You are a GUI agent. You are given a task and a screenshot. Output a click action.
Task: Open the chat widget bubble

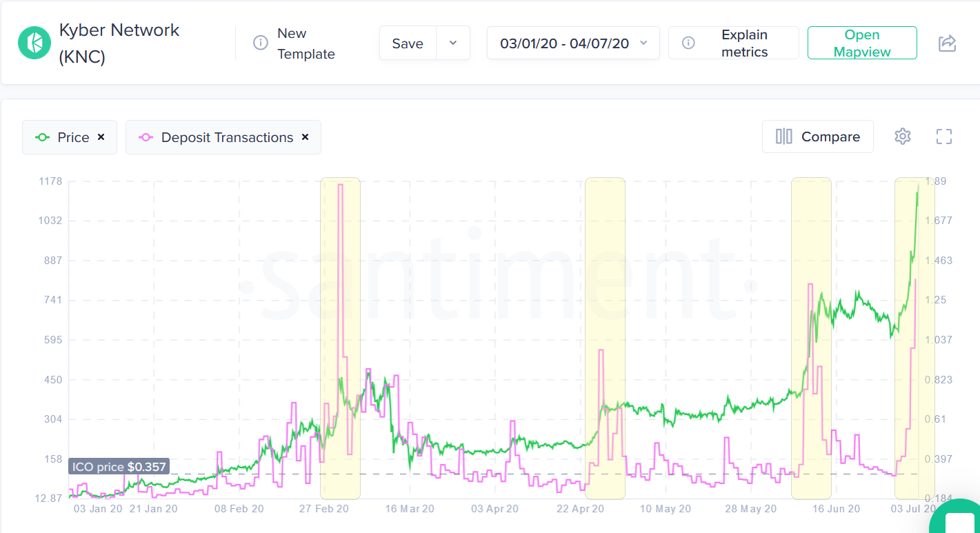(959, 519)
